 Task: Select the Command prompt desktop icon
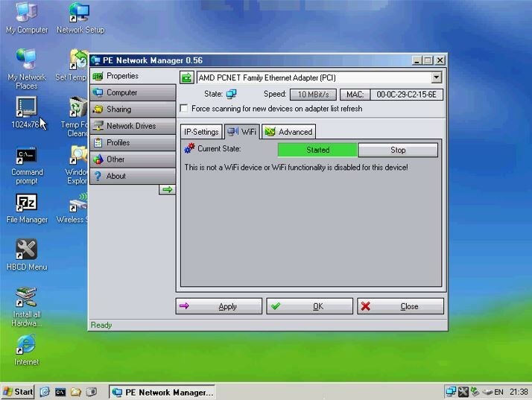(27, 165)
